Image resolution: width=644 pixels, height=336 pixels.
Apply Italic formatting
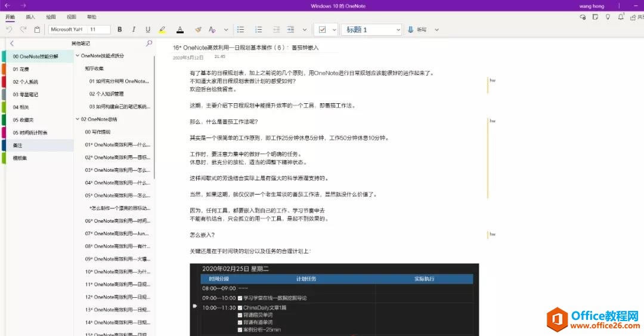134,30
